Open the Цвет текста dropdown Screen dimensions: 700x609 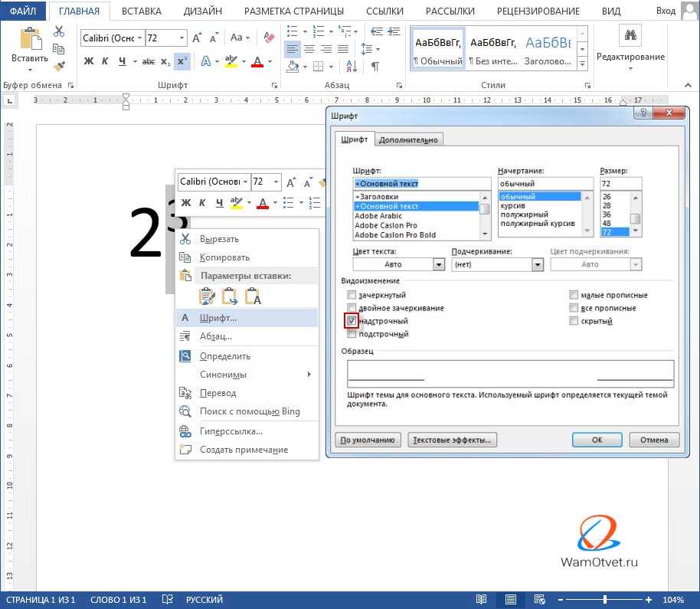[438, 264]
